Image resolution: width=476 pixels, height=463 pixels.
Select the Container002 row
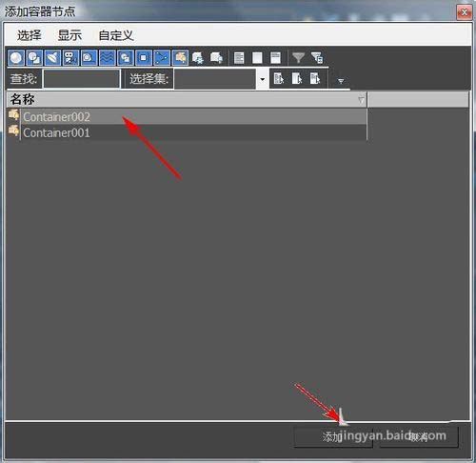pyautogui.click(x=187, y=116)
